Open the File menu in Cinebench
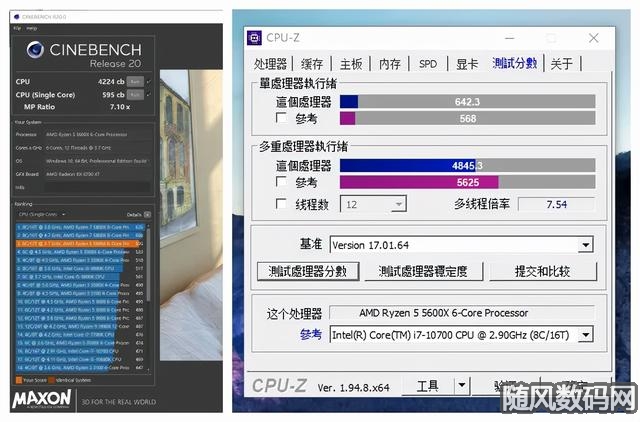 (17, 28)
